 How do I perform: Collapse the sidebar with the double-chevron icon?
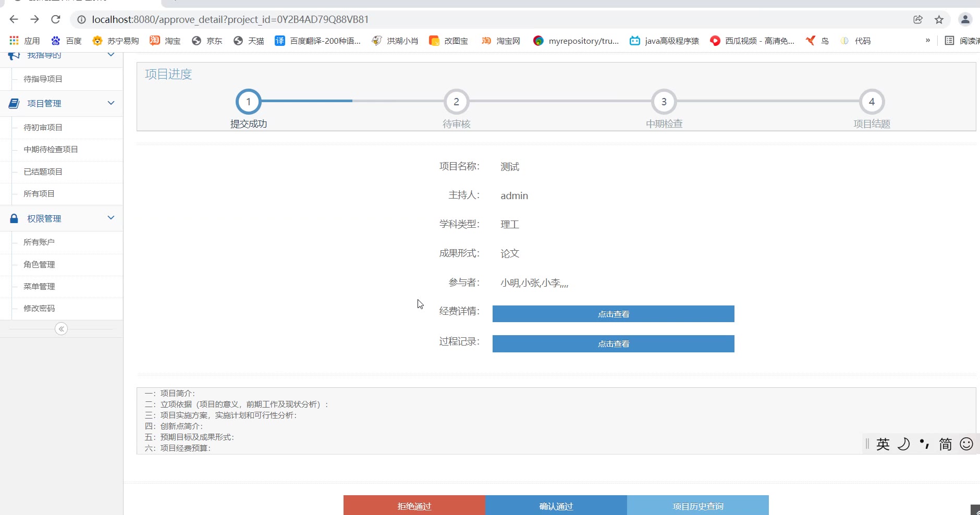62,329
